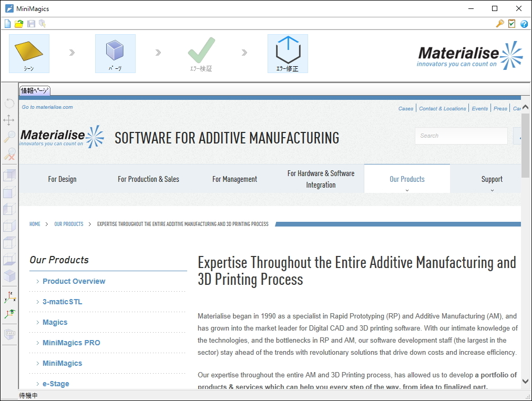The width and height of the screenshot is (532, 401).
Task: Click the scrollbar up arrow
Action: [526, 107]
